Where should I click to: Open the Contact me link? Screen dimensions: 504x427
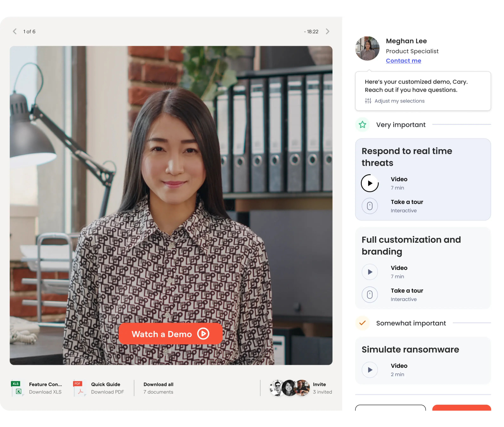(x=403, y=61)
